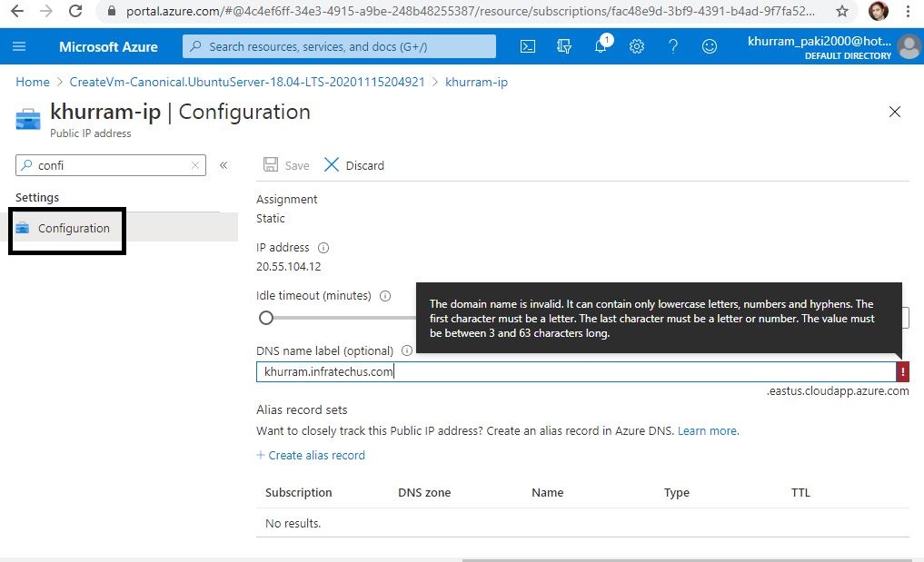The width and height of the screenshot is (924, 562).
Task: Open the Help question mark icon
Action: tap(673, 46)
